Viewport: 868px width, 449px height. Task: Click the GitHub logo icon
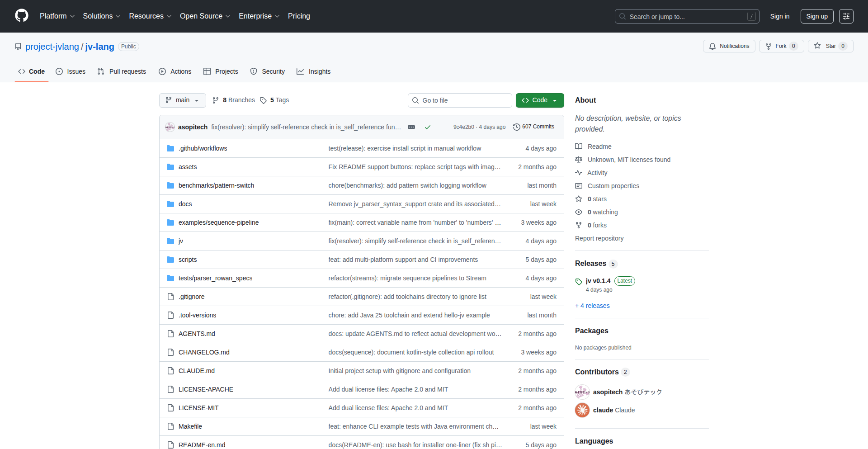tap(22, 16)
